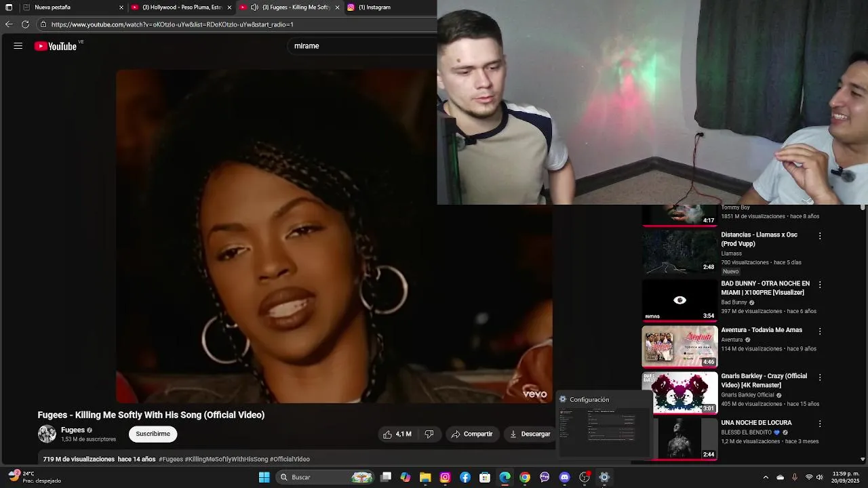Switch to Microsoft Edge in the taskbar

505,477
